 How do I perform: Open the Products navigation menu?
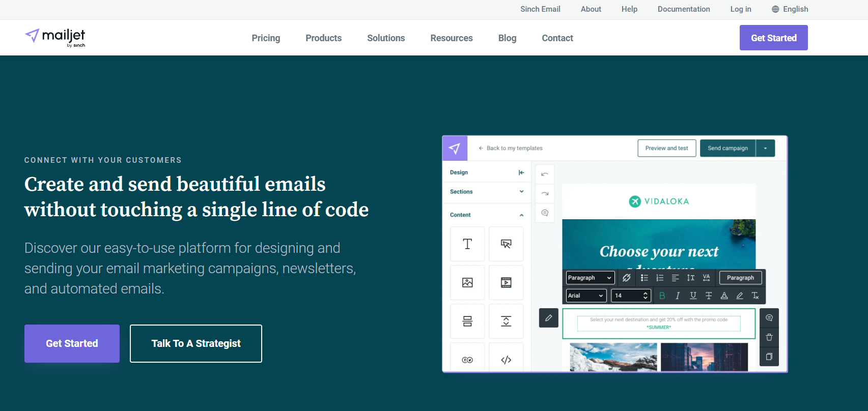pos(323,38)
